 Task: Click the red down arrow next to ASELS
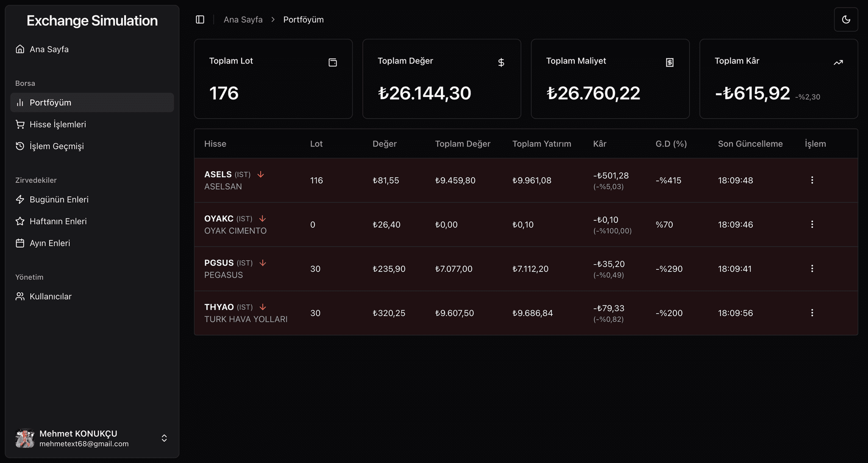(261, 175)
